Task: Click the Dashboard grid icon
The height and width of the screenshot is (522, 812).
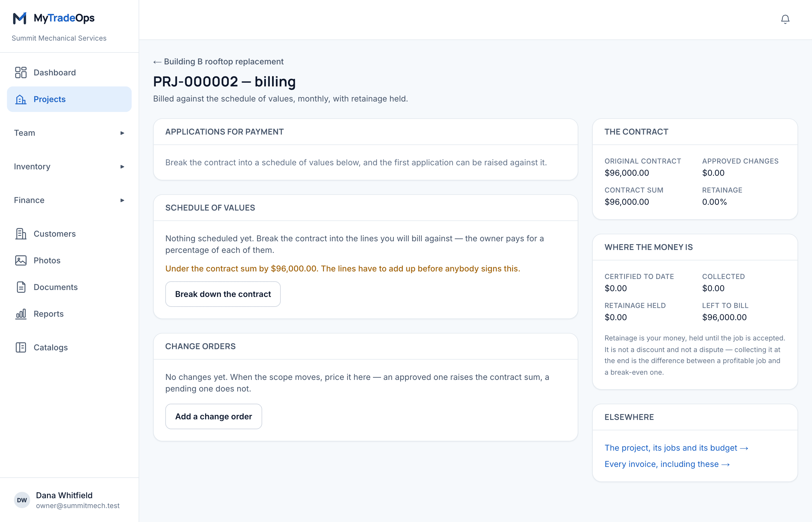Action: click(21, 72)
